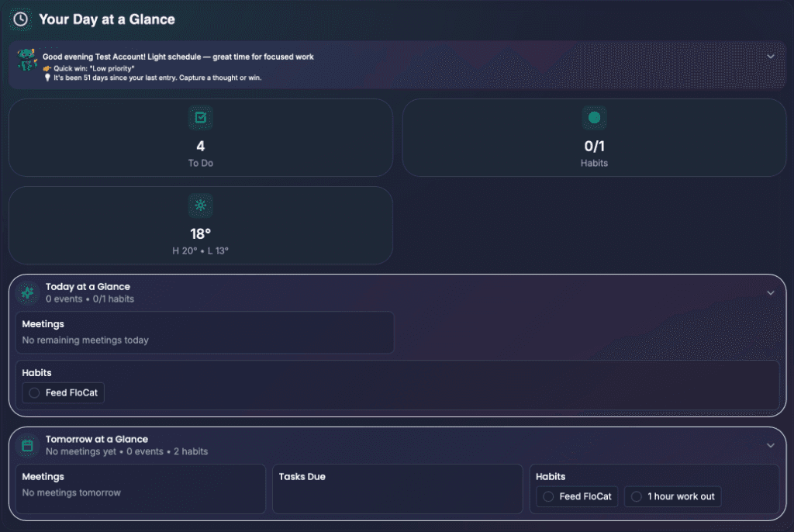The image size is (794, 532).
Task: Click the Today at a Glance flower icon
Action: click(28, 292)
